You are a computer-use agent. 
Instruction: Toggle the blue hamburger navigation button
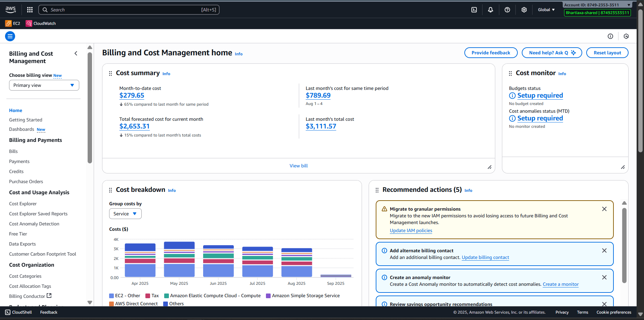click(x=10, y=36)
